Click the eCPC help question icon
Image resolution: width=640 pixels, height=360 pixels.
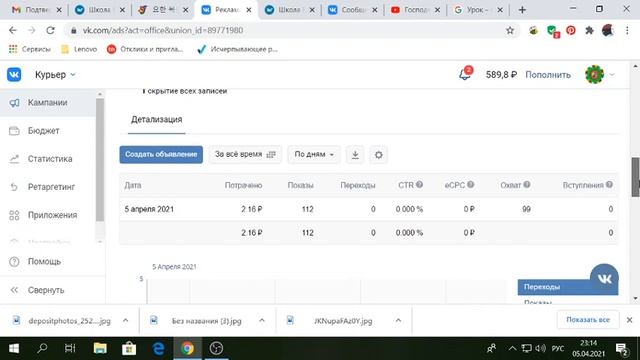click(471, 185)
